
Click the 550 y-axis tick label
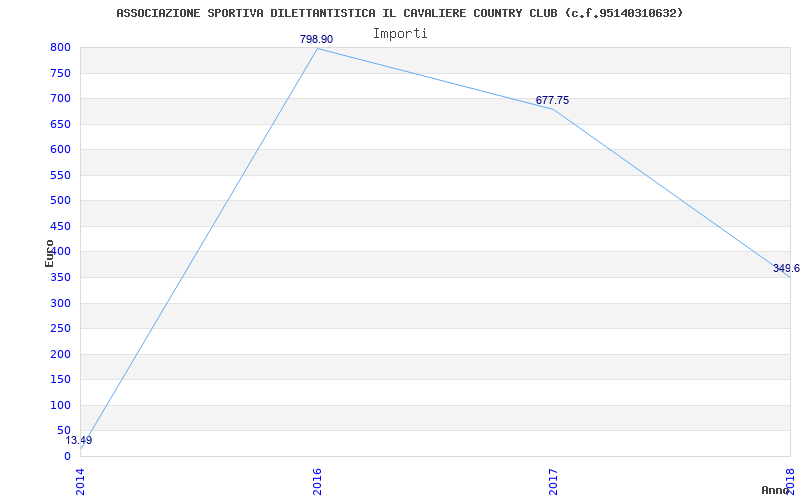(60, 176)
